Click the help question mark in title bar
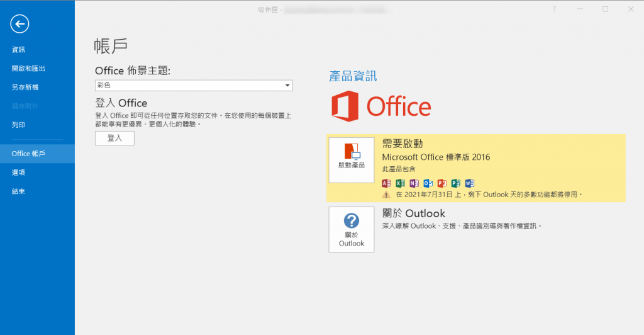The width and height of the screenshot is (644, 335). (x=554, y=9)
